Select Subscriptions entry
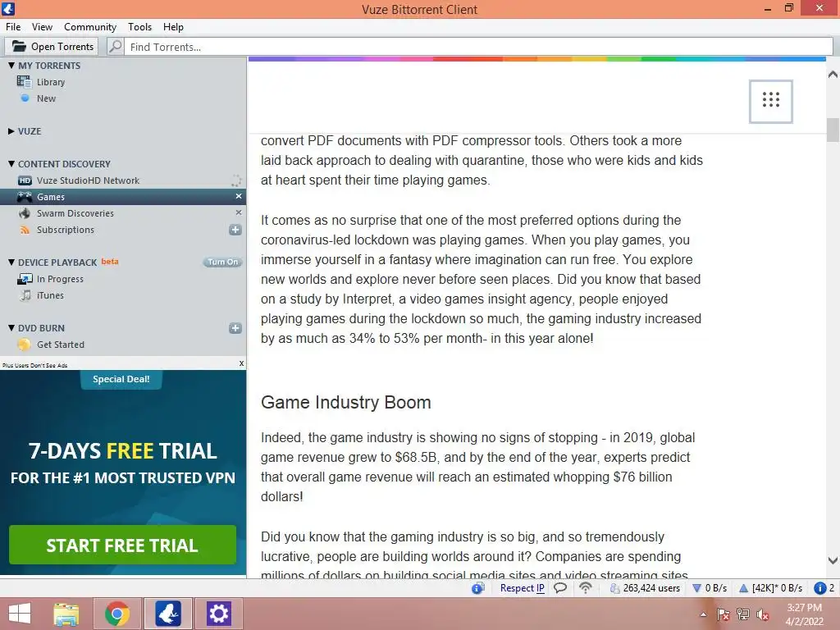 (x=66, y=230)
